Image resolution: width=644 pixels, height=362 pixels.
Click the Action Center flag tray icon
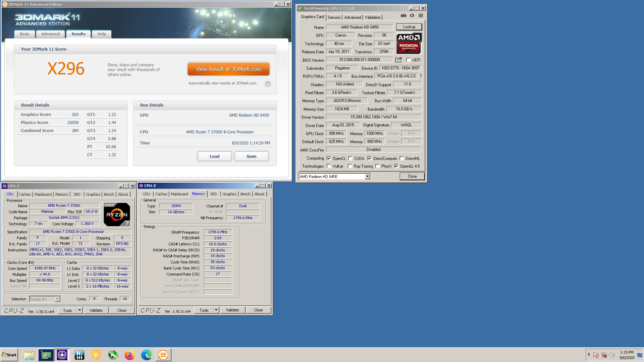click(596, 355)
